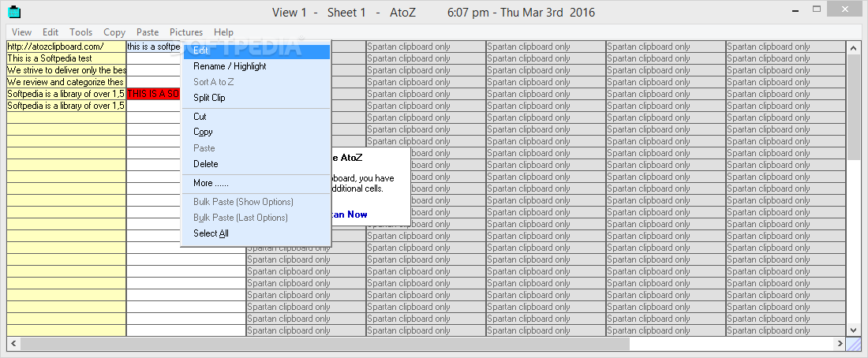
Task: Click the resize grip at window corner
Action: pyautogui.click(x=853, y=344)
